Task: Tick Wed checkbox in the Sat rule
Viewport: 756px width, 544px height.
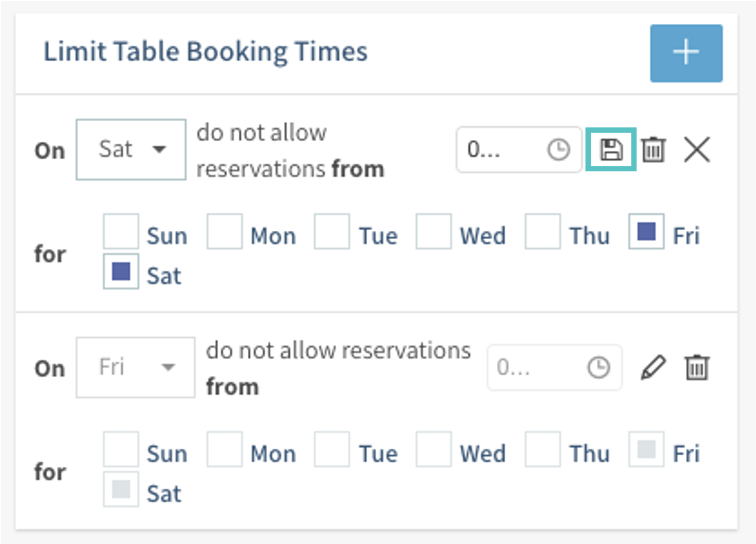Action: [433, 231]
